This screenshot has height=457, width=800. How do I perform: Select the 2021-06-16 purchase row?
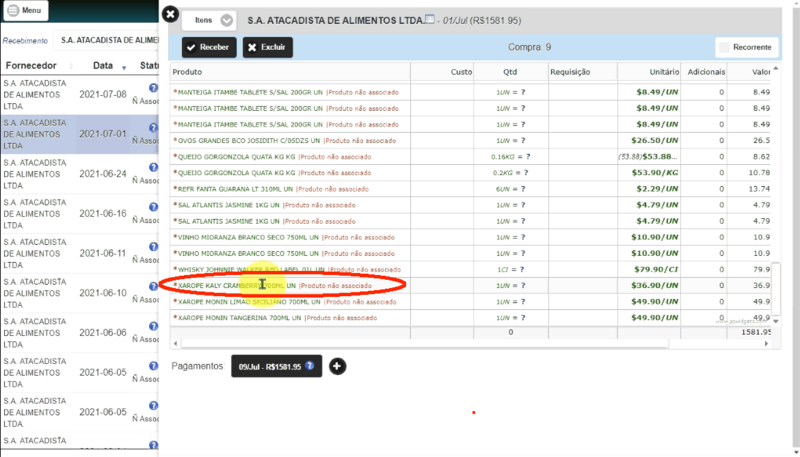point(79,214)
